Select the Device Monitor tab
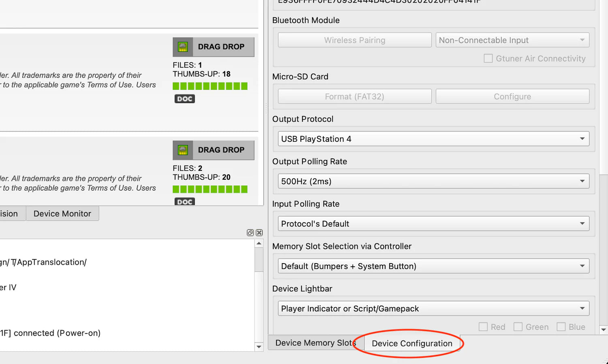Screen dimensions: 608x364 click(62, 214)
